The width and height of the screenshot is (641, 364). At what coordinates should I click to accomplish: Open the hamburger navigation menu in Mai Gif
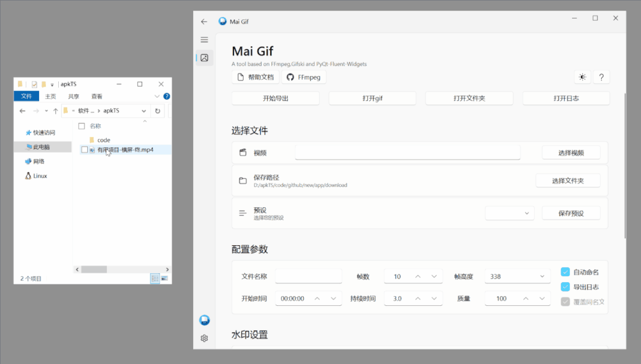pyautogui.click(x=204, y=40)
